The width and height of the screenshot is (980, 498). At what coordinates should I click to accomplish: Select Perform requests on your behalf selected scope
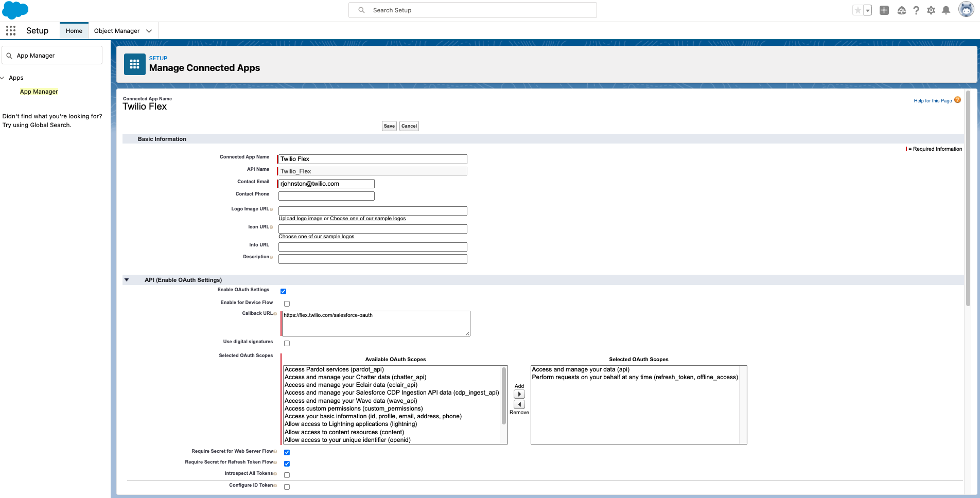click(x=635, y=377)
